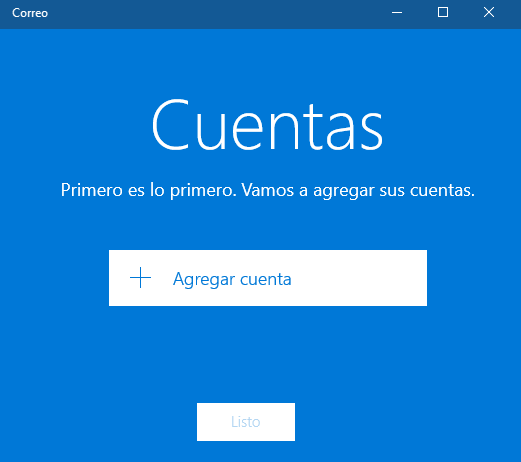Select the Agregar cuenta label
This screenshot has height=462, width=521.
tap(232, 279)
